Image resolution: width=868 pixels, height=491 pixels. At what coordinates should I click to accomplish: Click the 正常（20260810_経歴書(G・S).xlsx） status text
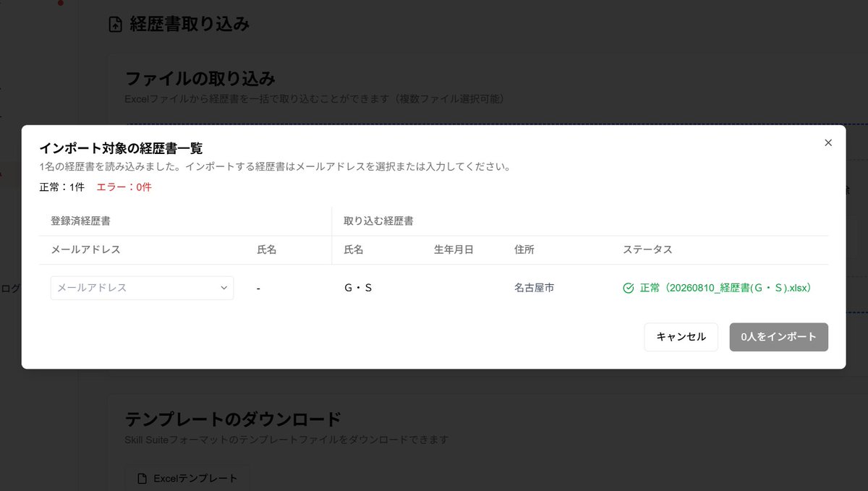(726, 288)
